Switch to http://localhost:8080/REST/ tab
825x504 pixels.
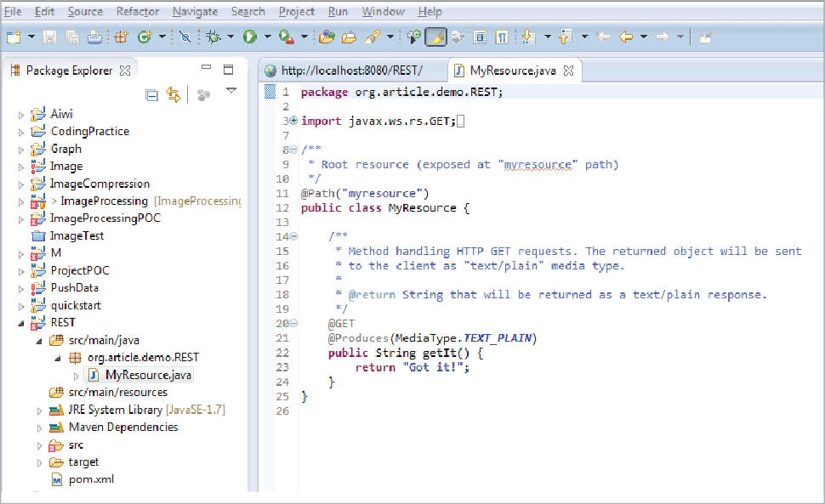[350, 71]
